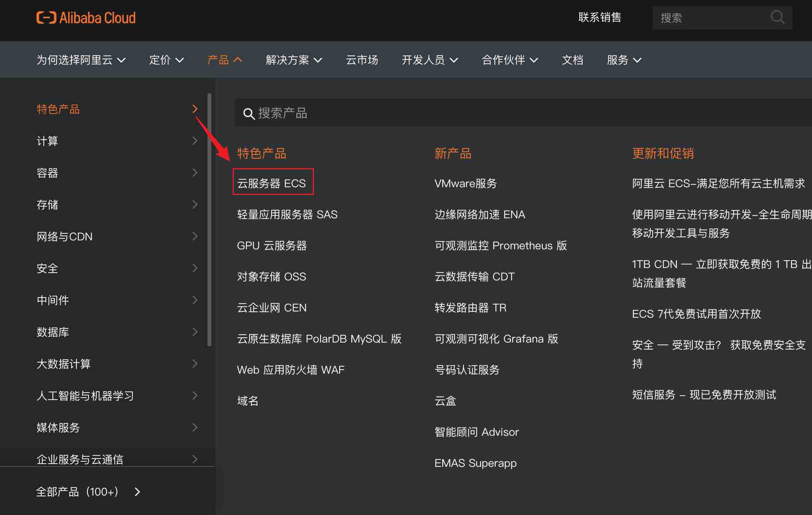This screenshot has height=515, width=812.
Task: Select 计算 category in sidebar
Action: 117,141
